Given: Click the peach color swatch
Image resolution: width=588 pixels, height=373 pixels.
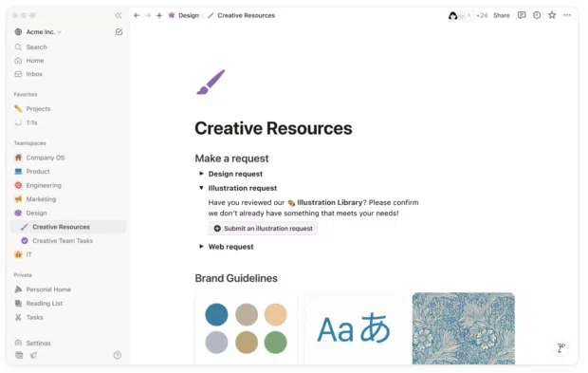Looking at the screenshot, I should point(276,314).
